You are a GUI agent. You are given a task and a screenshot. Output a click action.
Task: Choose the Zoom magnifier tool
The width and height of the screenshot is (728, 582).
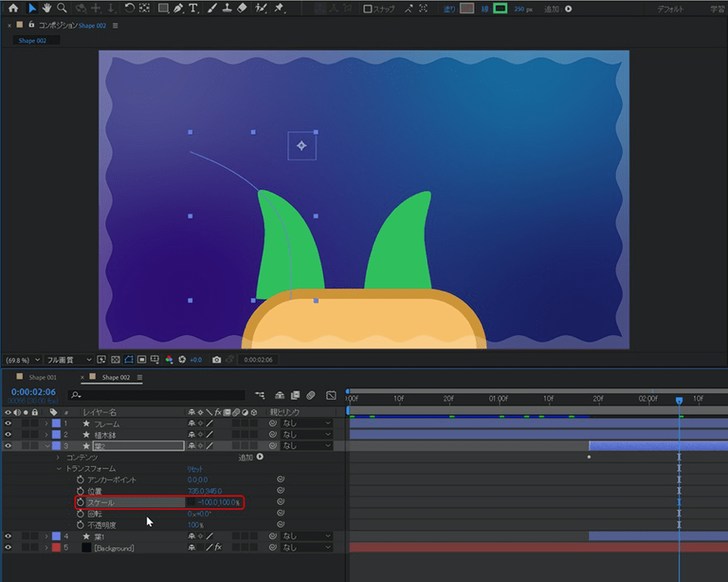[x=61, y=8]
